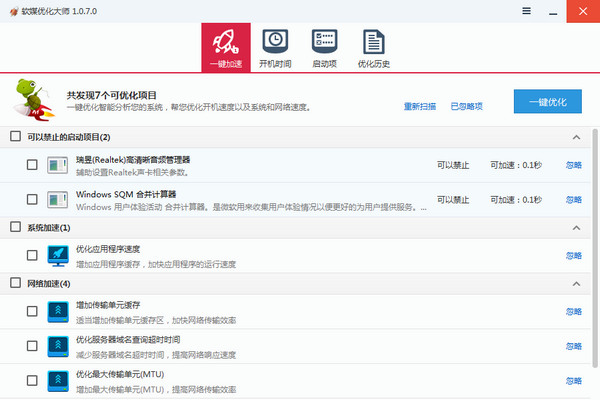The image size is (600, 400).
Task: Check the 系统加速(1) group checkbox
Action: pyautogui.click(x=15, y=227)
